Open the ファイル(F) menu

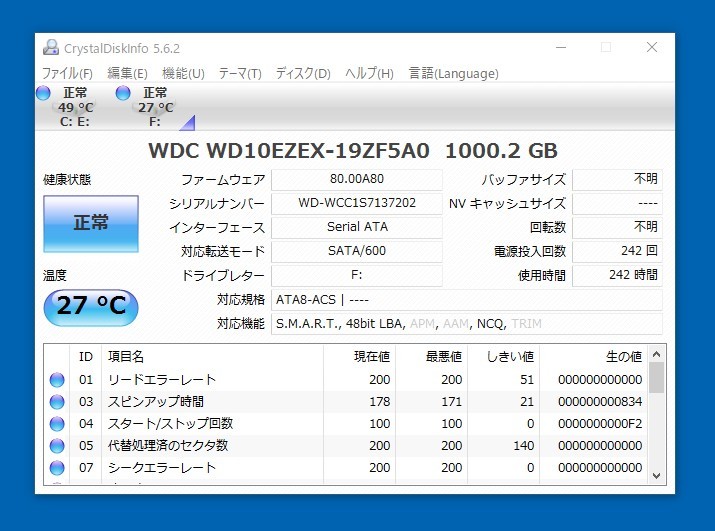coord(67,73)
